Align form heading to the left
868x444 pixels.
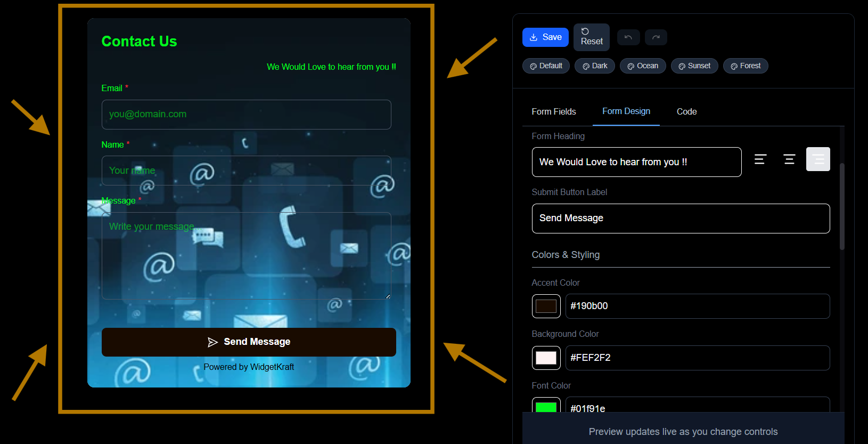click(760, 159)
